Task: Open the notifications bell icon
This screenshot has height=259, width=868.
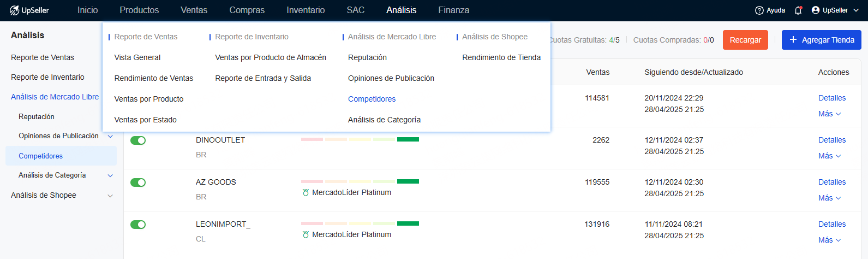Action: coord(798,10)
